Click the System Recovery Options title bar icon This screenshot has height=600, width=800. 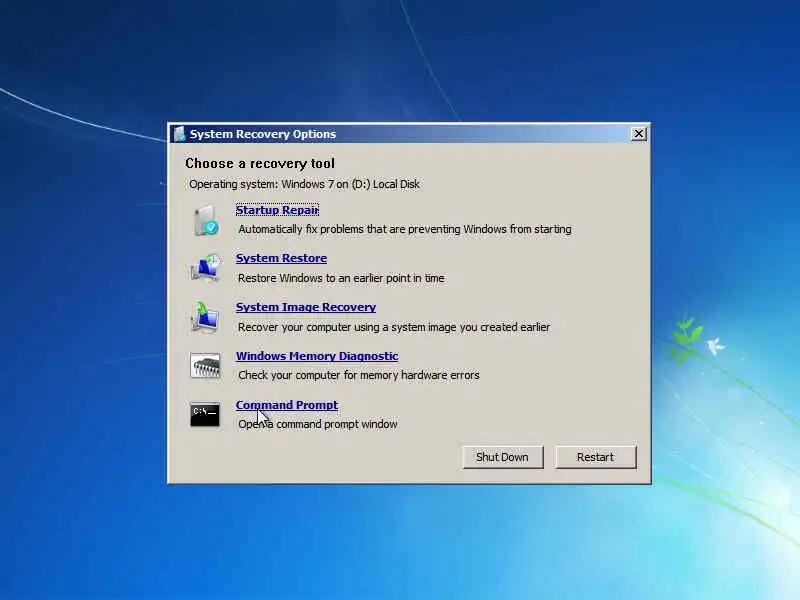tap(179, 134)
